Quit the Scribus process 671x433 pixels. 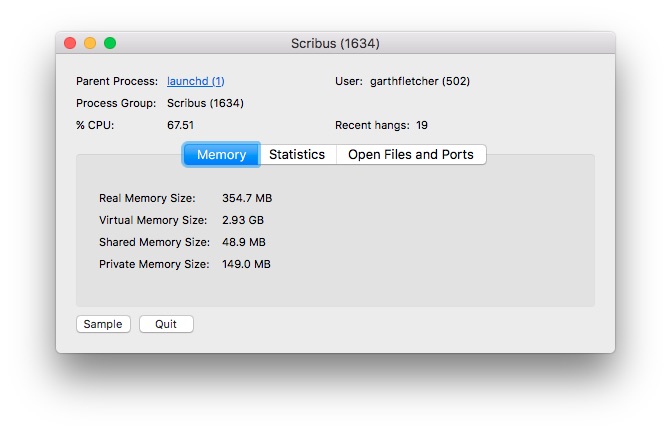tap(166, 324)
